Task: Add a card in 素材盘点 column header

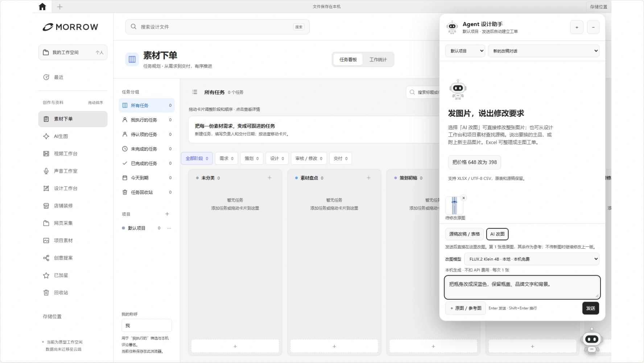Action: point(368,178)
